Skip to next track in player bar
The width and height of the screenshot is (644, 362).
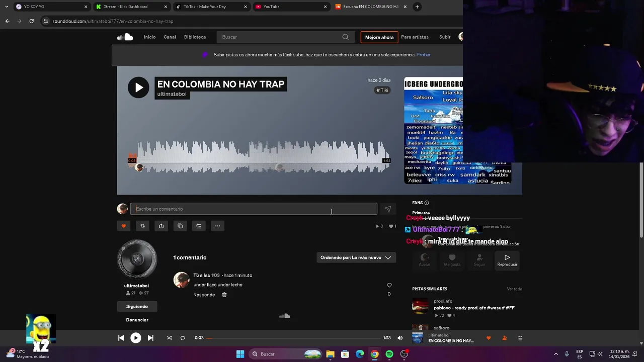click(150, 338)
